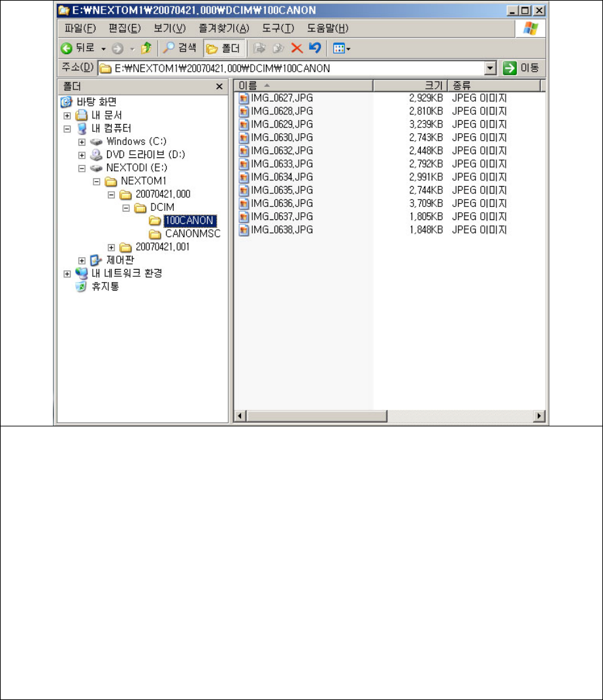Click the 제어판 control panel icon

coord(95,261)
